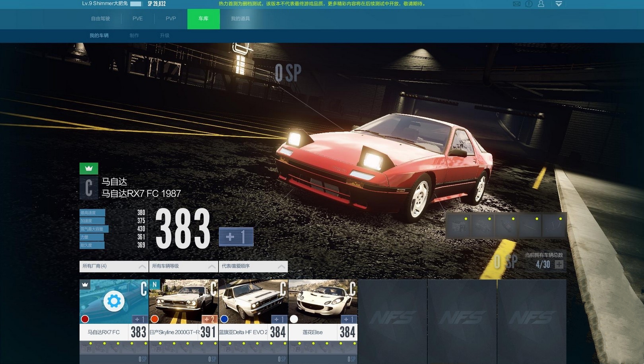The height and width of the screenshot is (364, 644).
Task: Open the mail envelope icon
Action: [516, 4]
